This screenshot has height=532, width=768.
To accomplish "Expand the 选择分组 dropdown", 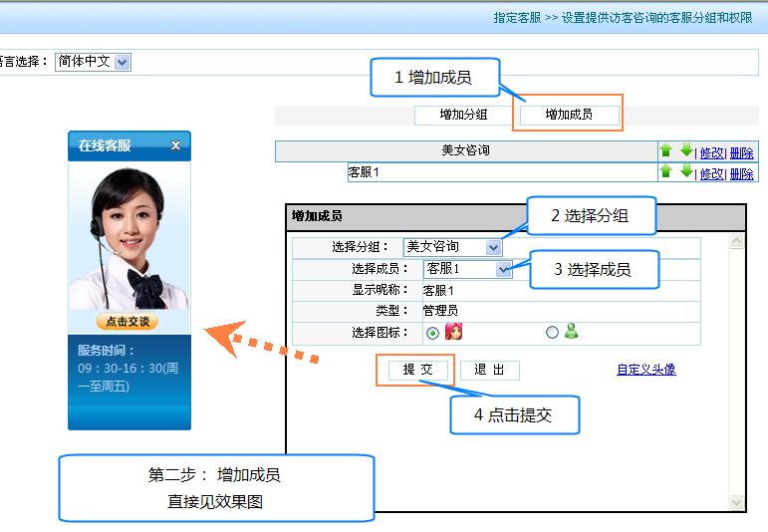I will [493, 247].
